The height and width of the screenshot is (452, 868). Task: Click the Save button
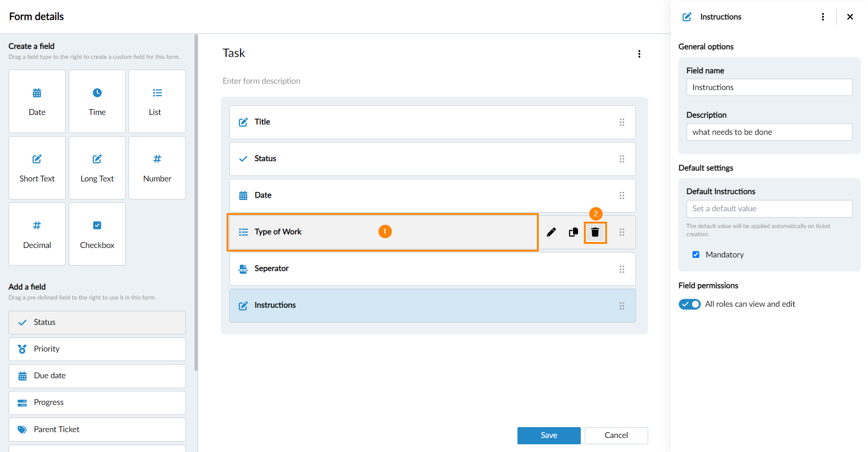point(549,435)
